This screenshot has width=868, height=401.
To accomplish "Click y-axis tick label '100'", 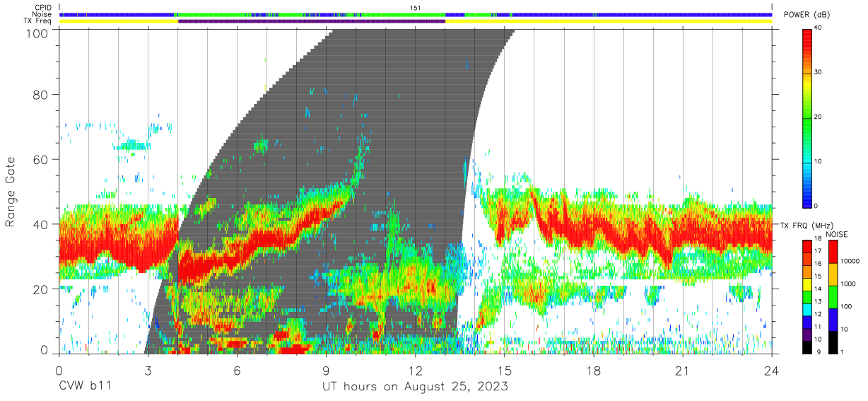I will point(37,33).
